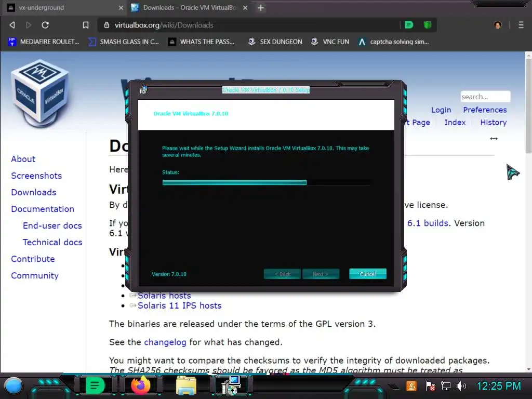Screen dimensions: 532x399
Task: Open the Solaris hosts download link
Action: point(164,296)
